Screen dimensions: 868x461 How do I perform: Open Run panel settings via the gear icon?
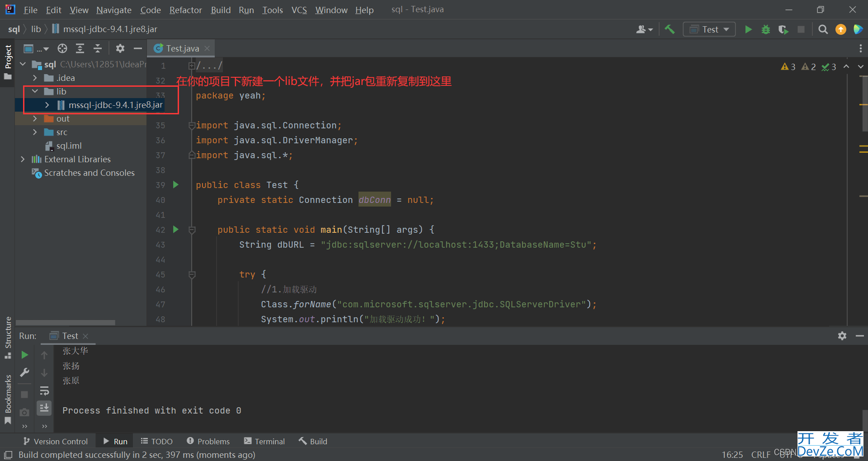842,336
